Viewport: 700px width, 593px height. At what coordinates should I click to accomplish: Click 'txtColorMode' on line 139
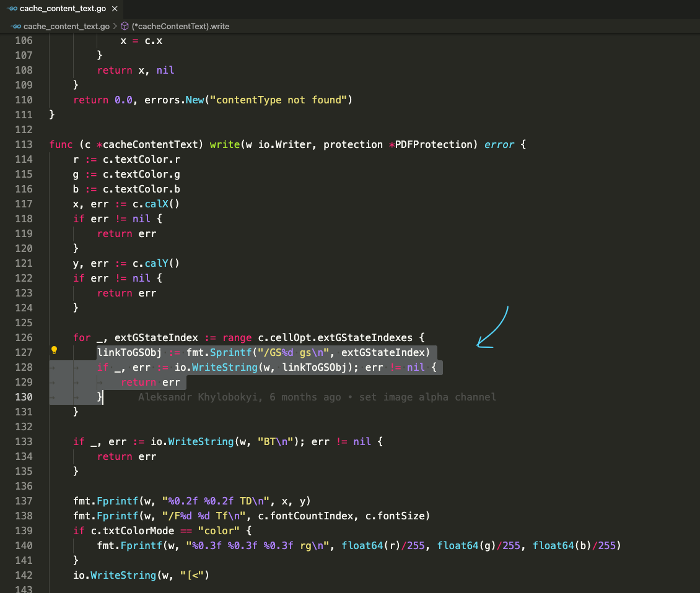[138, 530]
